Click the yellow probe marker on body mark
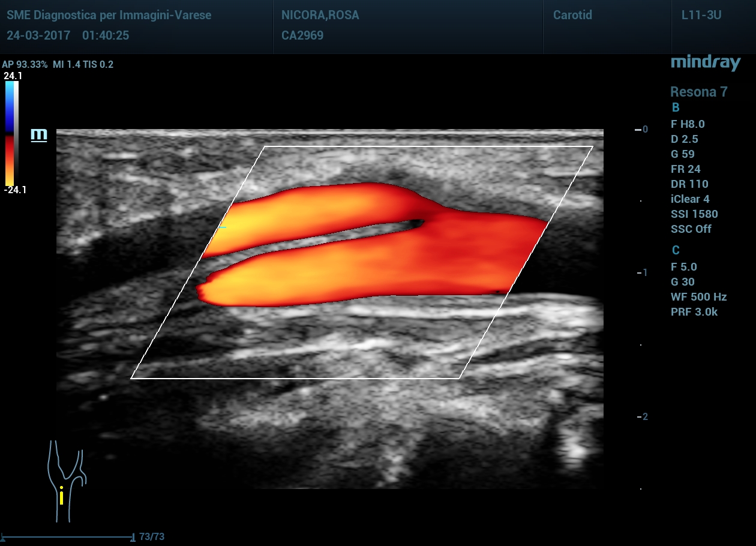Image resolution: width=756 pixels, height=546 pixels. (61, 496)
